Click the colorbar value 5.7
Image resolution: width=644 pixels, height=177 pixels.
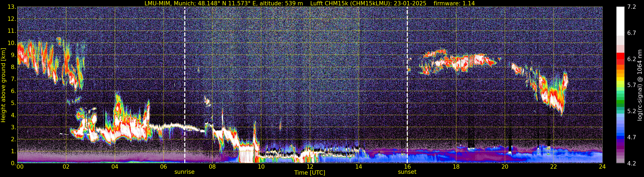click(x=632, y=85)
